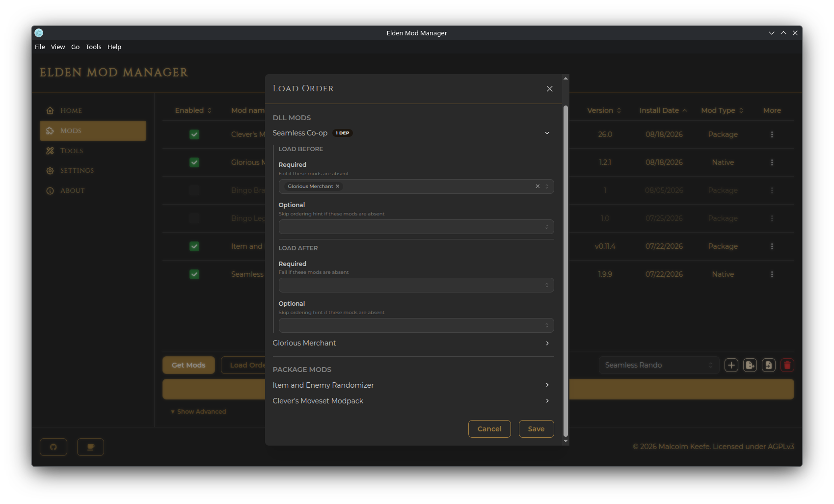
Task: Delete profile with red trash icon
Action: click(x=787, y=365)
